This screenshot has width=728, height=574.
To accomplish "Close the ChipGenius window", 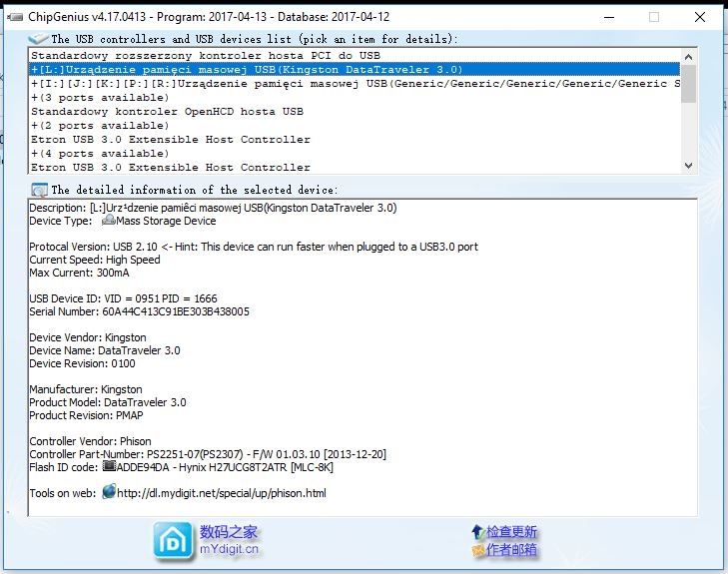I will [x=700, y=18].
